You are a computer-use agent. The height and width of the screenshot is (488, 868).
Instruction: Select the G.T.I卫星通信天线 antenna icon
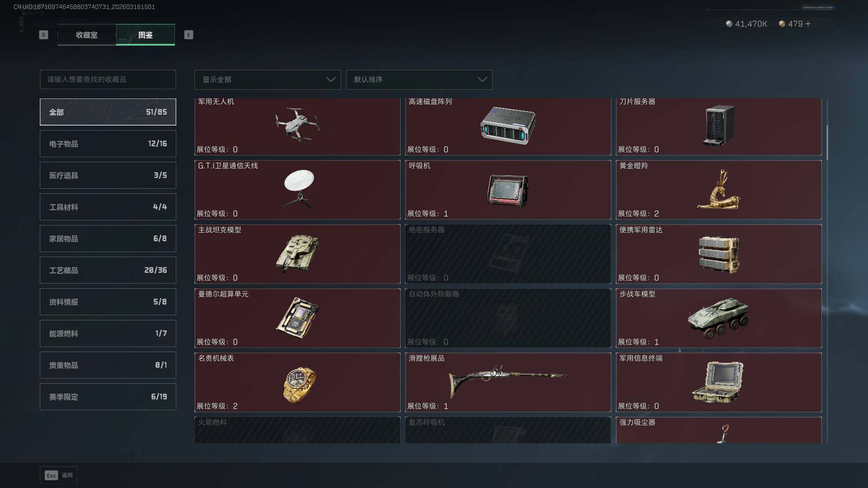[299, 190]
